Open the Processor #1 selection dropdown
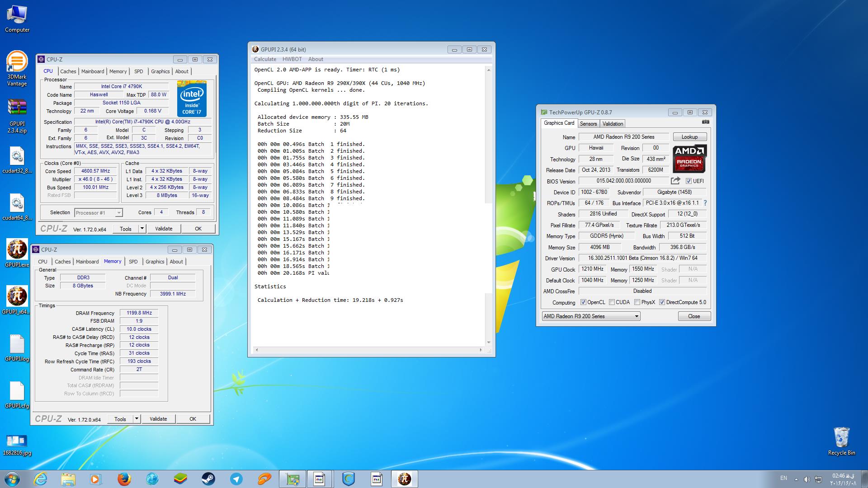This screenshot has height=488, width=868. (98, 212)
